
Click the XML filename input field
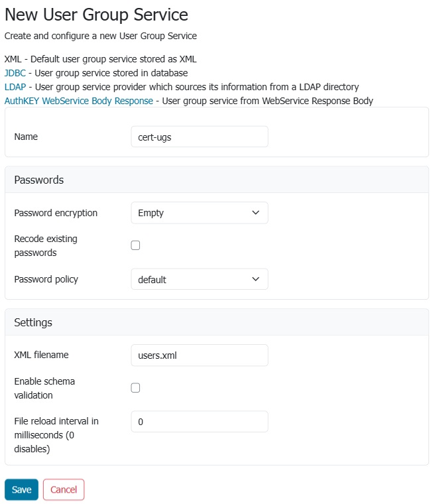(200, 355)
